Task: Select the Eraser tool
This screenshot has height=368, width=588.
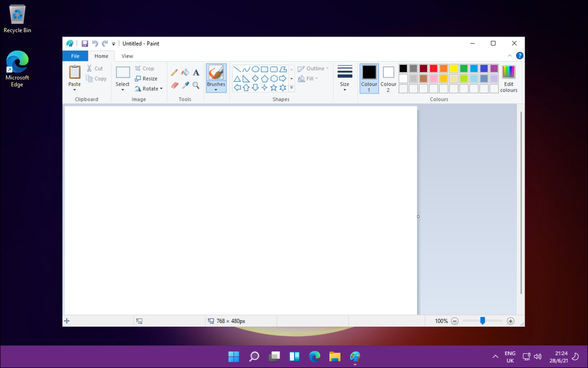Action: click(174, 85)
